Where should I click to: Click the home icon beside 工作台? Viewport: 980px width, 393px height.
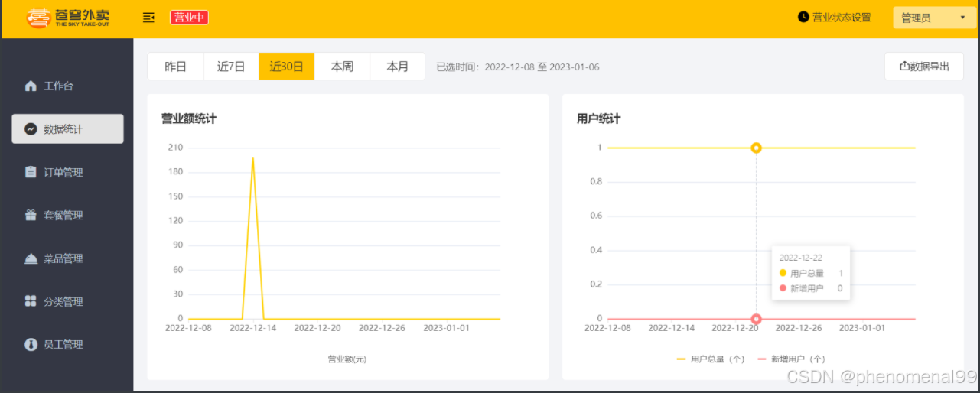point(31,86)
